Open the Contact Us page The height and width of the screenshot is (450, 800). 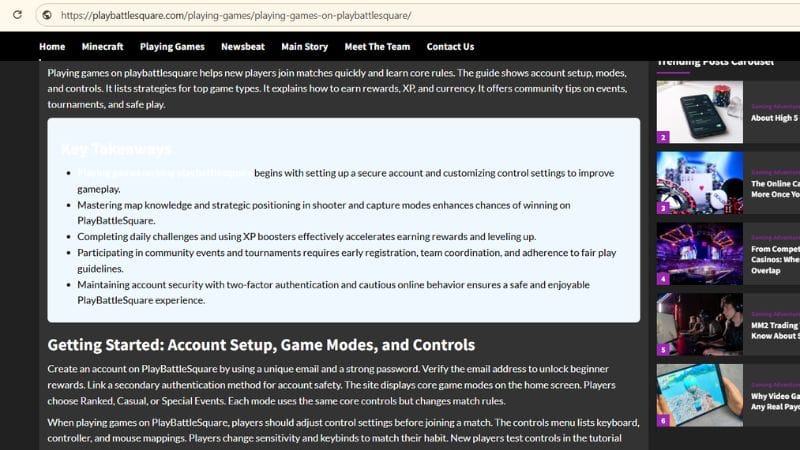[451, 46]
